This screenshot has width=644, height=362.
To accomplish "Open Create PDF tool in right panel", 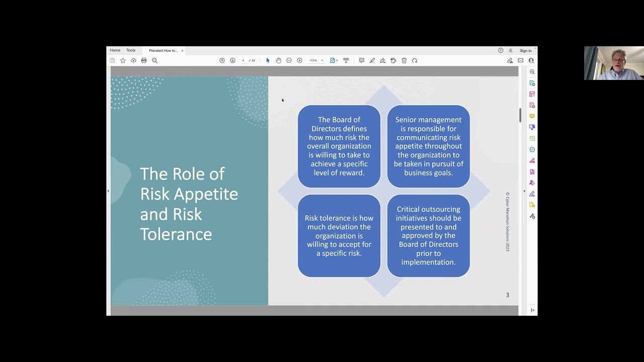I will (532, 105).
